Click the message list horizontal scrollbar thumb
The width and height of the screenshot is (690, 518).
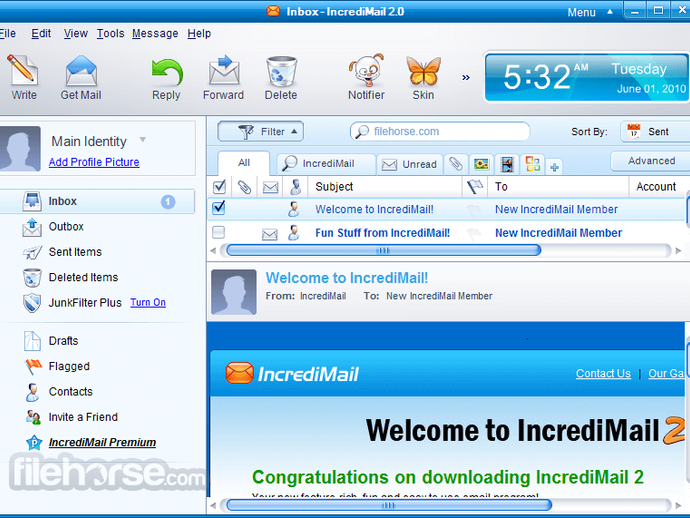pos(383,250)
